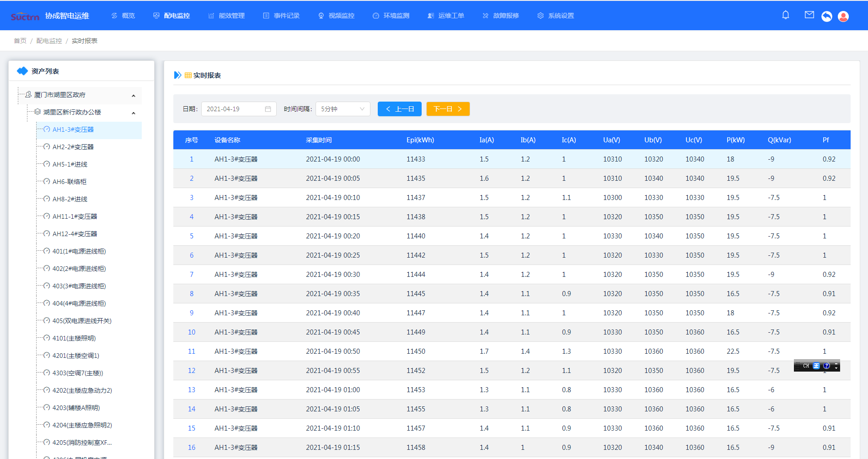Screen dimensions: 868x459
Task: Click row number 16 in the table
Action: [192, 448]
